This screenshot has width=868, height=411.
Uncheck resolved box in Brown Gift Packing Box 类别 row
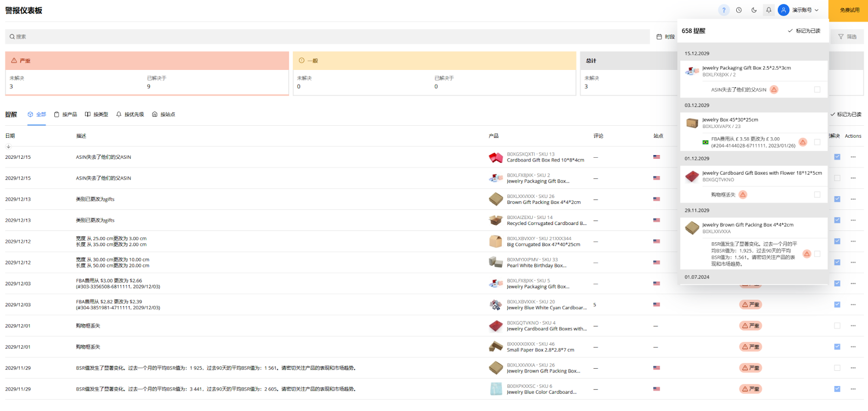[837, 199]
